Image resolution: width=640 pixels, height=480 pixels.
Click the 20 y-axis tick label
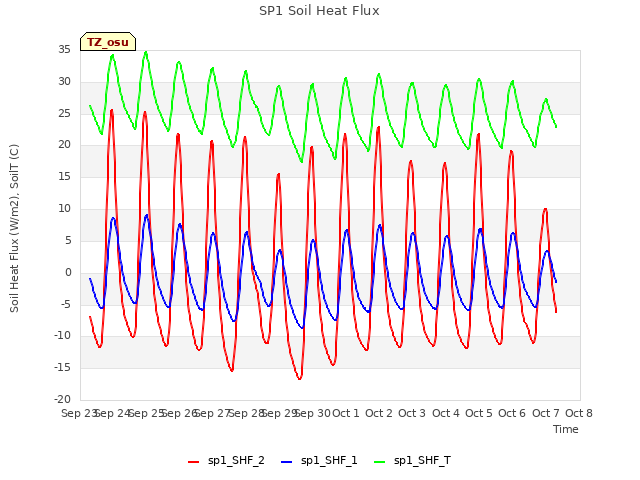[64, 145]
